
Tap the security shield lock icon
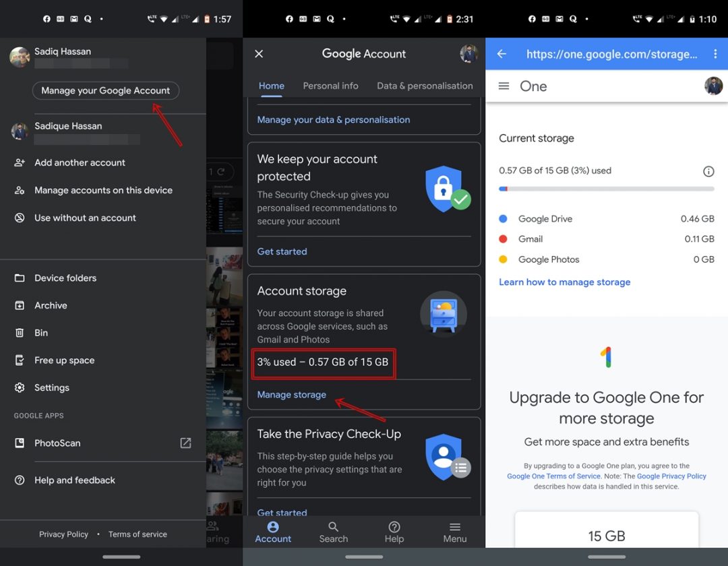[448, 189]
